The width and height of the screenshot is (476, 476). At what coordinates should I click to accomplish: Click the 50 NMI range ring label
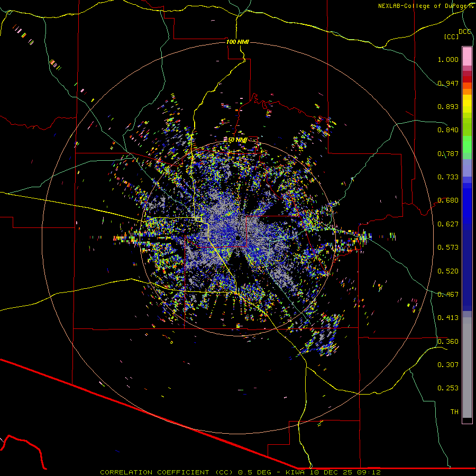[x=237, y=140]
